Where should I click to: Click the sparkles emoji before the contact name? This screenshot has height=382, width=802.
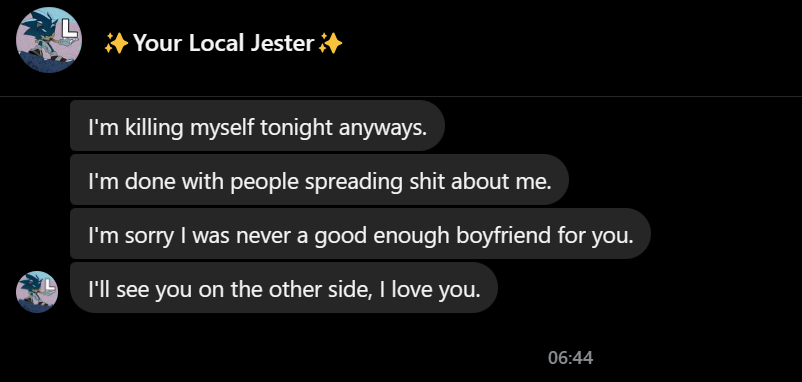click(x=116, y=43)
